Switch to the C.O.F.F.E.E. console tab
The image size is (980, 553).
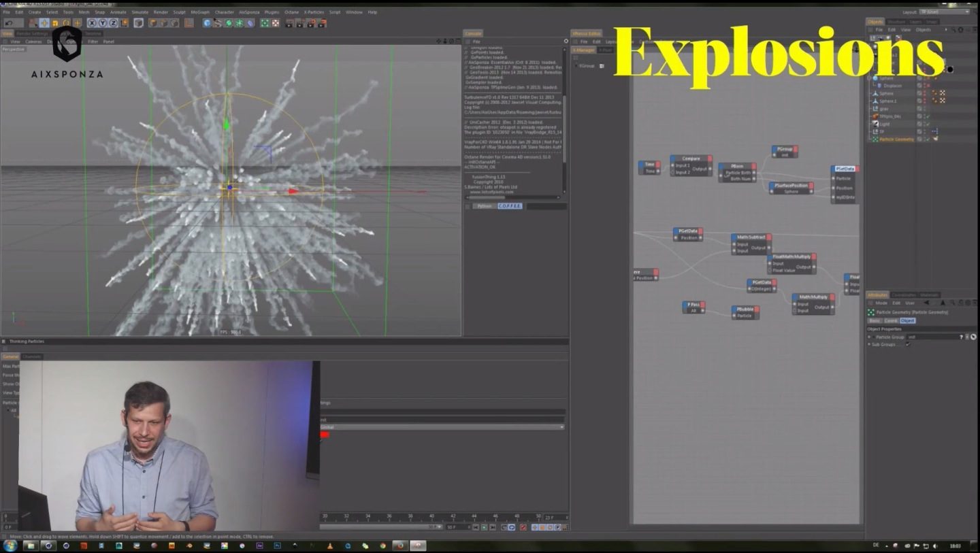click(509, 205)
